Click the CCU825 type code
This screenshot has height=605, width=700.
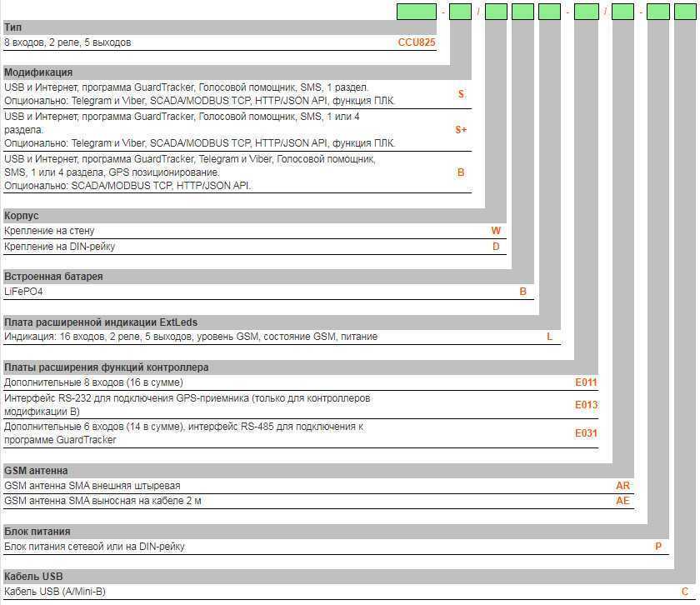click(x=416, y=42)
